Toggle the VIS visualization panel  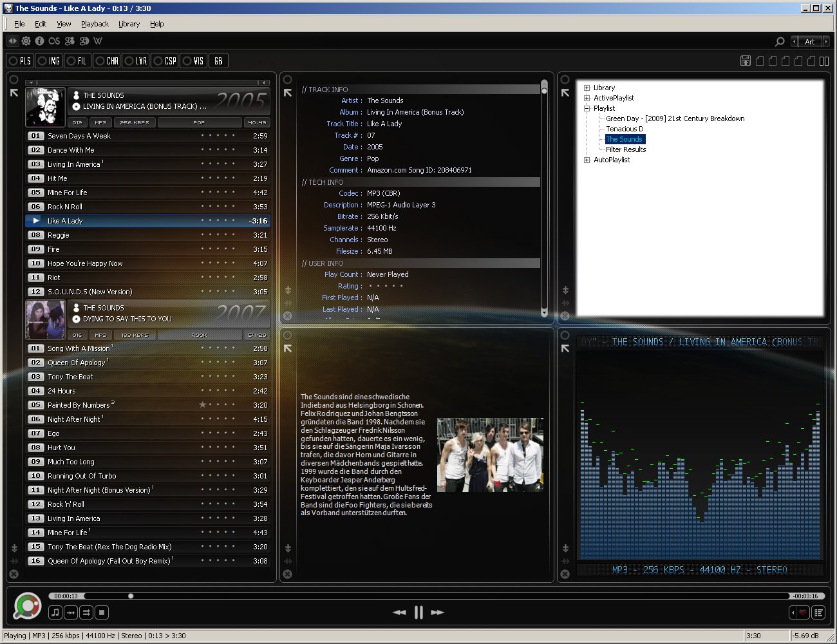pos(193,61)
